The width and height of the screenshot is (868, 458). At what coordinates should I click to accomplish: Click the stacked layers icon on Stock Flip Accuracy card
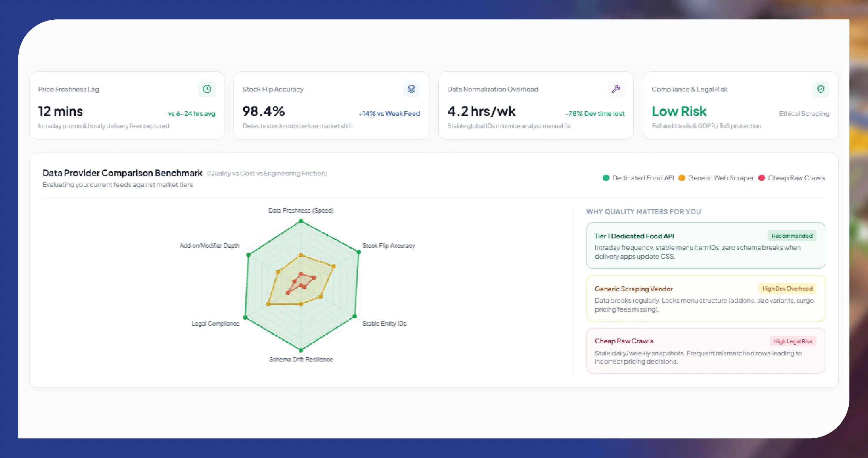click(412, 89)
